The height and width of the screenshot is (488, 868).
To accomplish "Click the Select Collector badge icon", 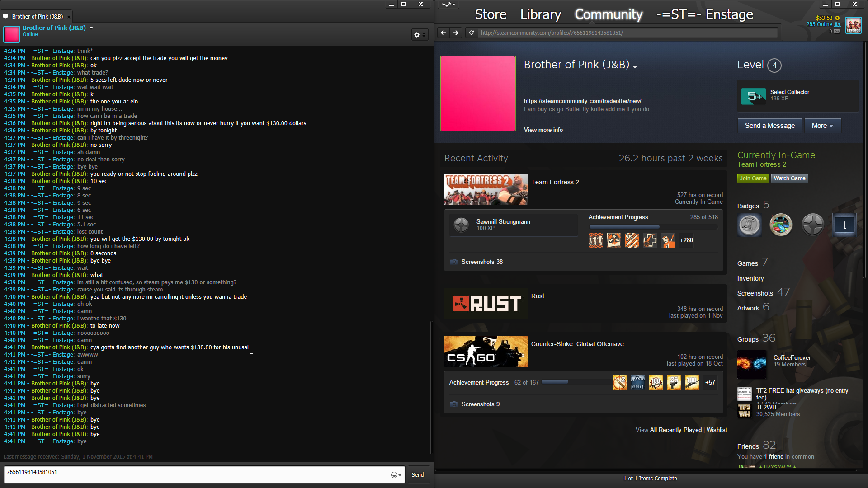I will pyautogui.click(x=753, y=96).
